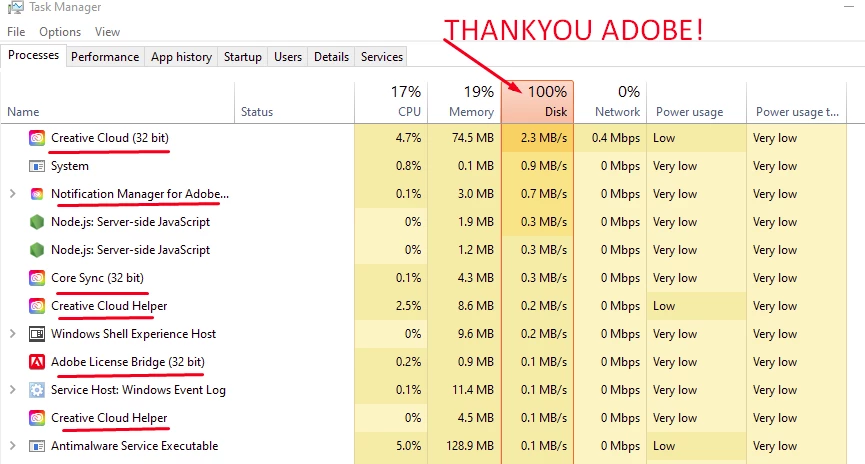Sort by the Power usage column
This screenshot has width=865, height=464.
697,103
